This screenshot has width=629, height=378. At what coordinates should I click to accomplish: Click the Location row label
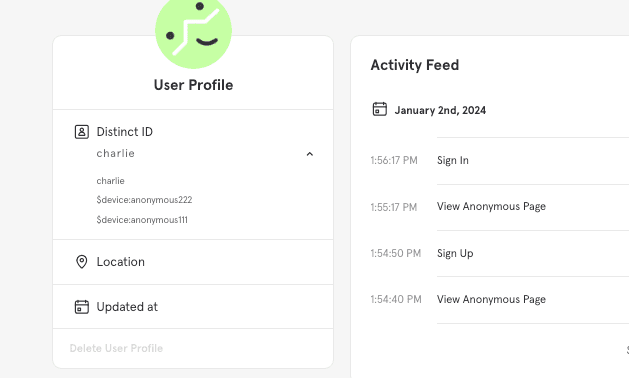[121, 262]
